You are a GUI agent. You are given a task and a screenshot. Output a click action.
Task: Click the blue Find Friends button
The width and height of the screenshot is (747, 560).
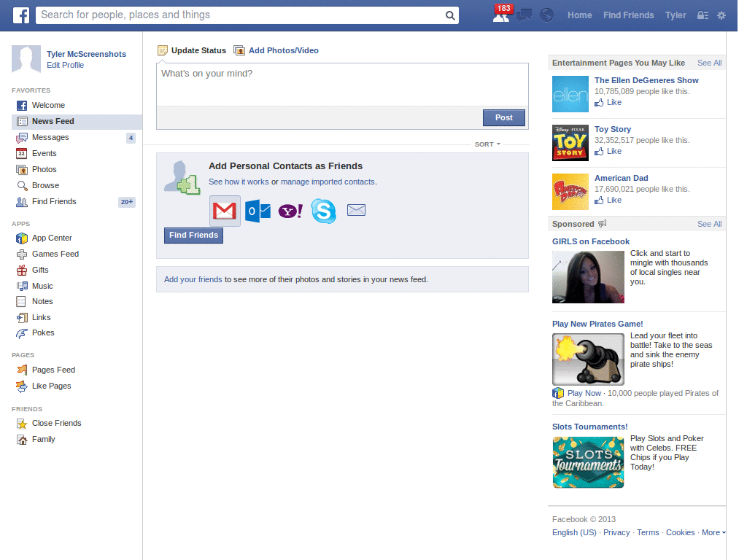pyautogui.click(x=193, y=236)
